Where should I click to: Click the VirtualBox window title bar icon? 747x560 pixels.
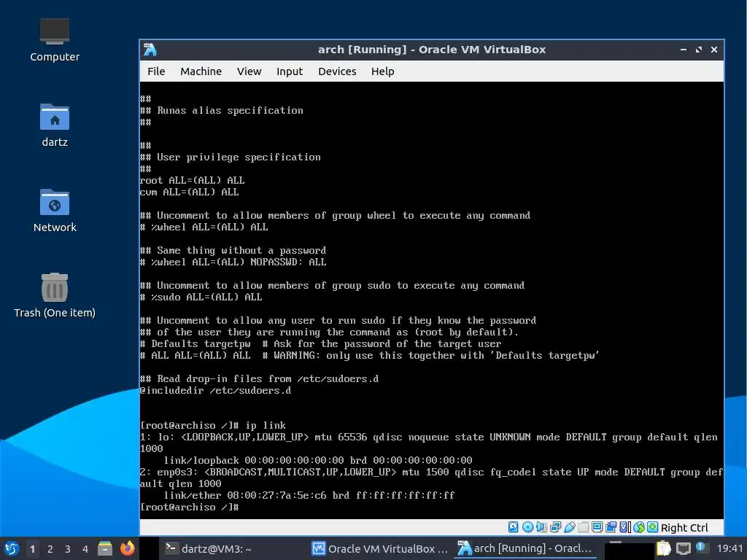pos(150,50)
